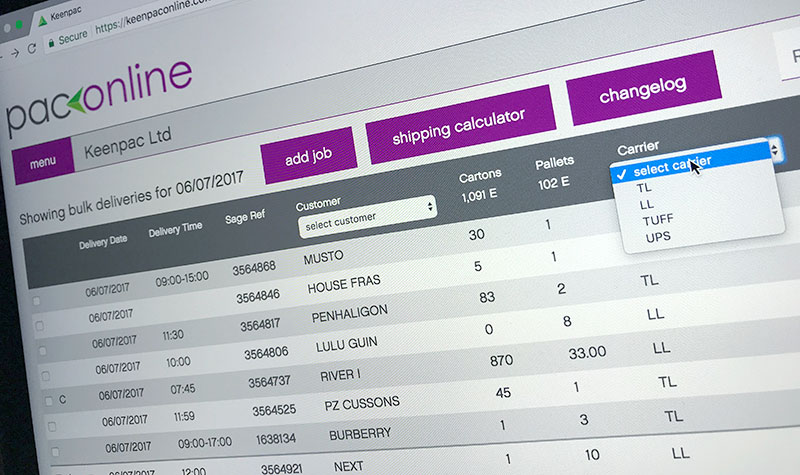Click delivery time 09:00-17:00
Image resolution: width=800 pixels, height=475 pixels.
(205, 443)
